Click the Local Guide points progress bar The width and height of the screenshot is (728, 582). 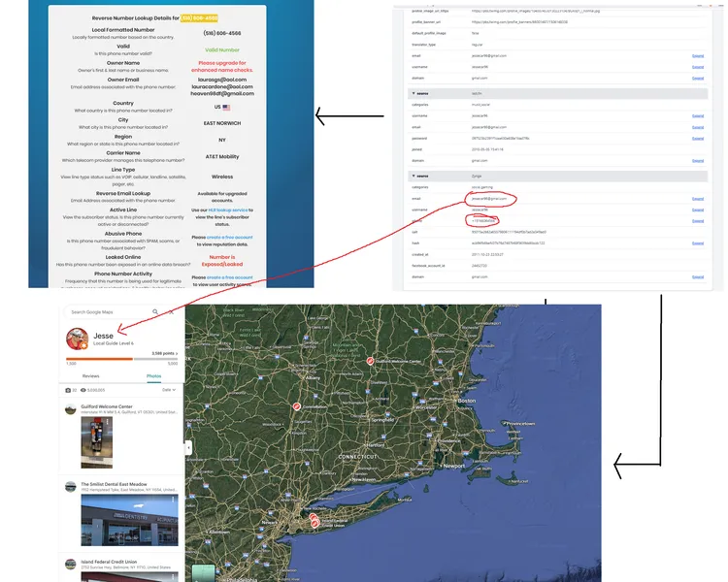click(122, 358)
